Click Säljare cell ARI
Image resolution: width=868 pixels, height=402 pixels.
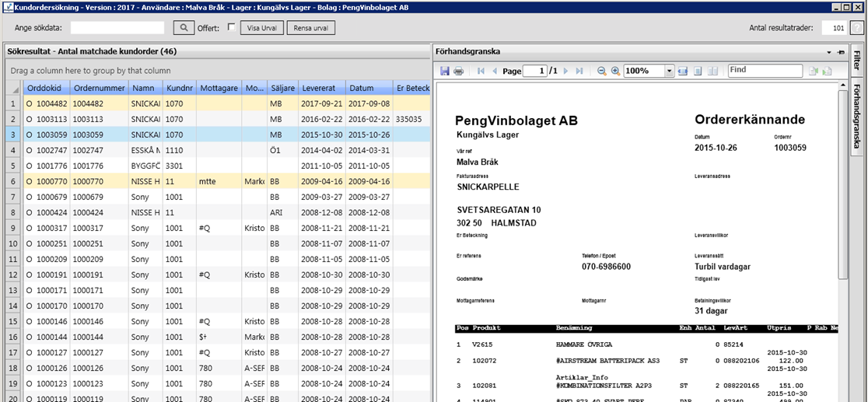[x=282, y=212]
